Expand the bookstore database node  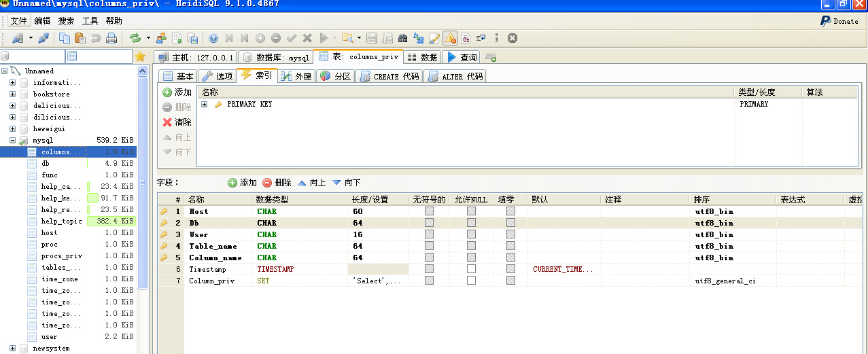(12, 94)
